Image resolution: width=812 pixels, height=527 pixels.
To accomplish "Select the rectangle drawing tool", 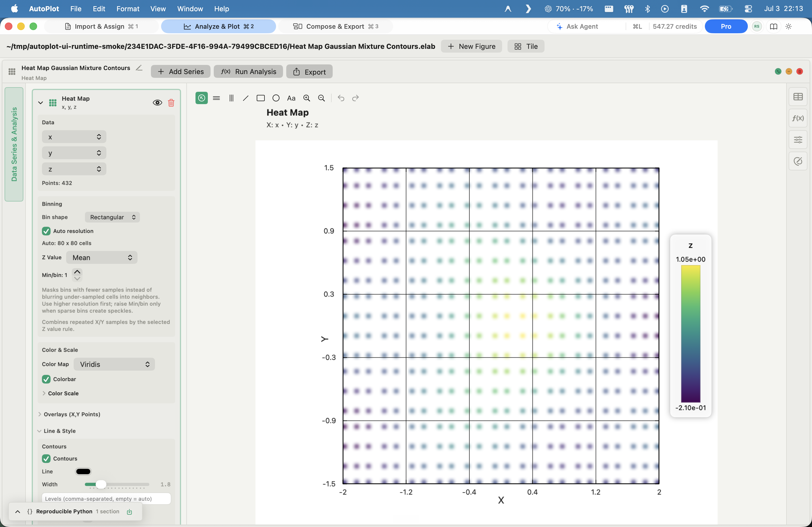I will click(261, 98).
